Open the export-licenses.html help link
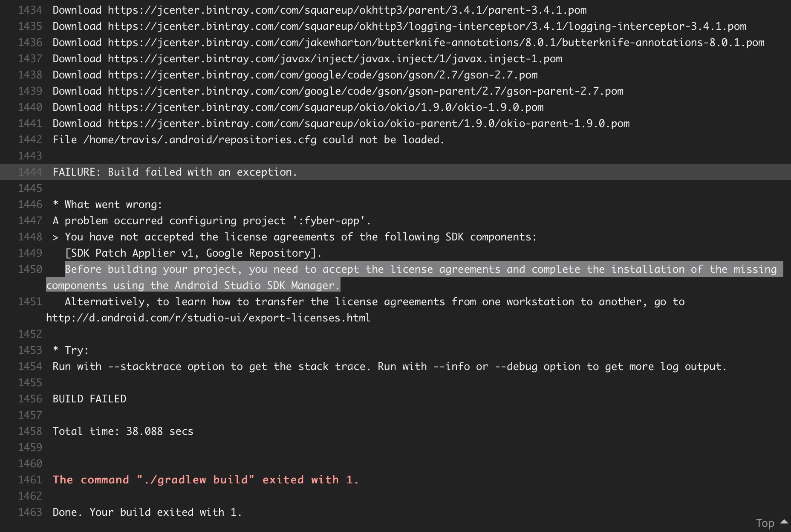This screenshot has width=791, height=532. pos(208,318)
